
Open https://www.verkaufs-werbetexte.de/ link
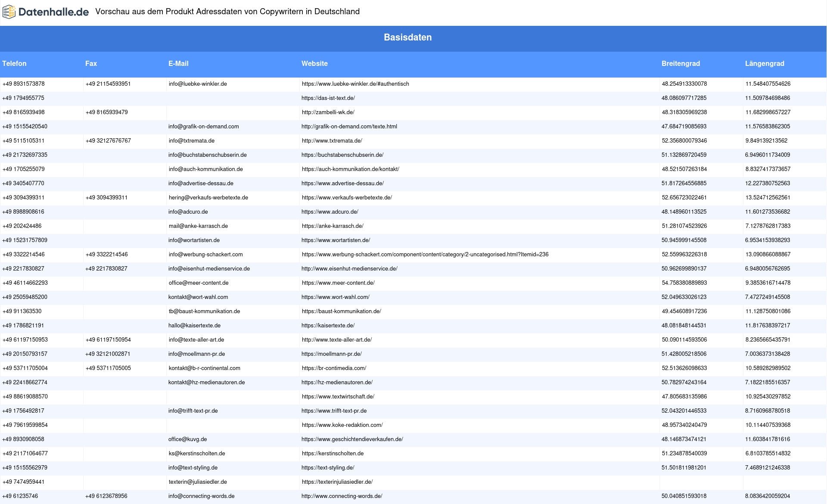pyautogui.click(x=347, y=198)
